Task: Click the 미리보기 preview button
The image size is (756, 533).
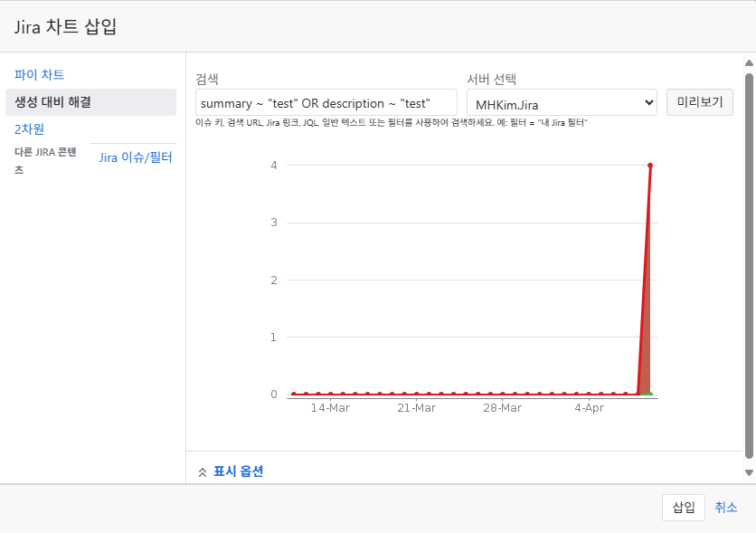Action: [x=700, y=102]
